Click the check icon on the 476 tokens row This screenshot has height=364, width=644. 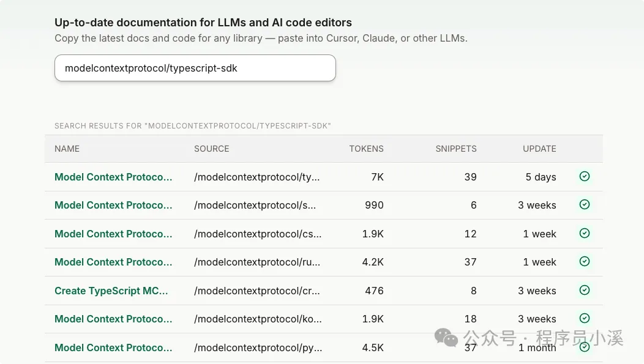[585, 291]
